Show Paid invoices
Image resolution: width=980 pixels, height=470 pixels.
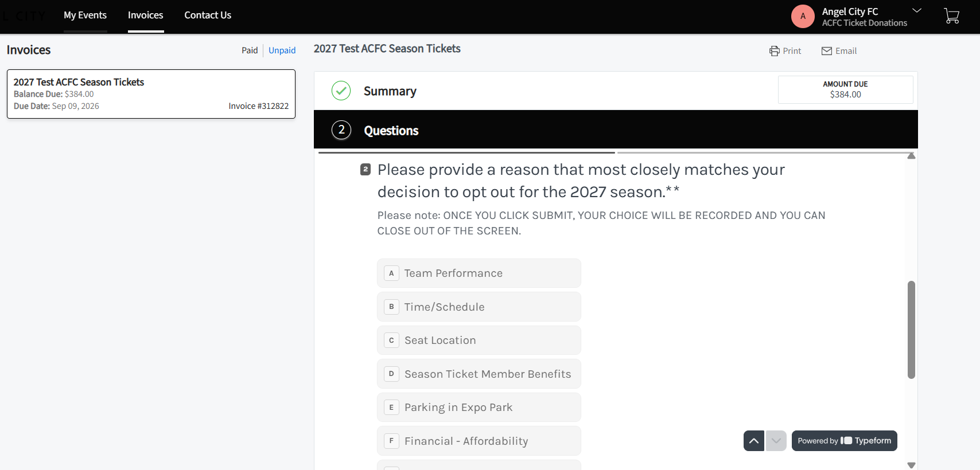(250, 50)
